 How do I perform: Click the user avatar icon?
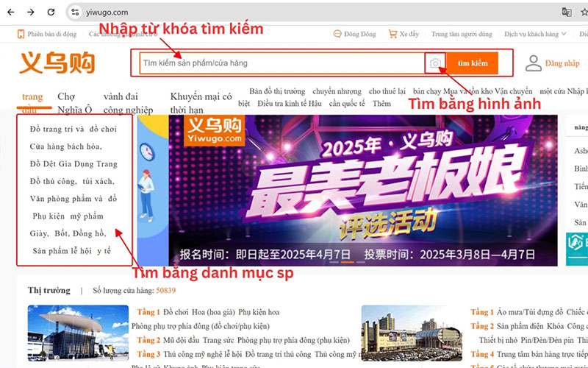click(534, 63)
